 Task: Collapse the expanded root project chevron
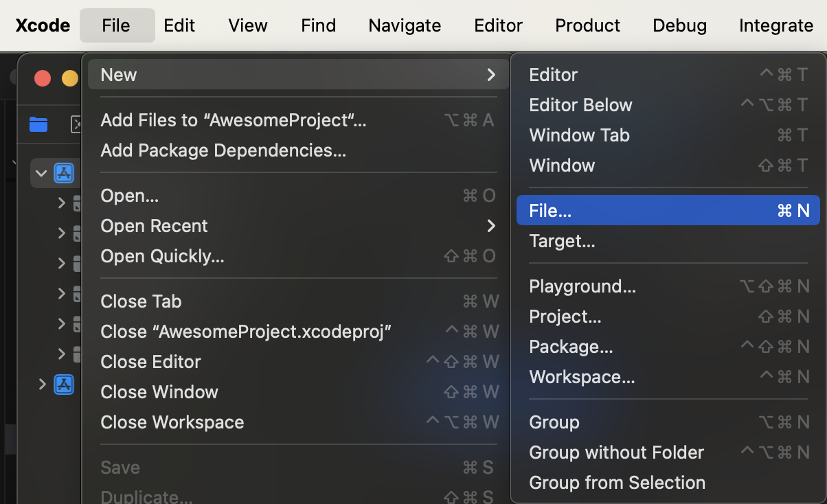pos(41,173)
